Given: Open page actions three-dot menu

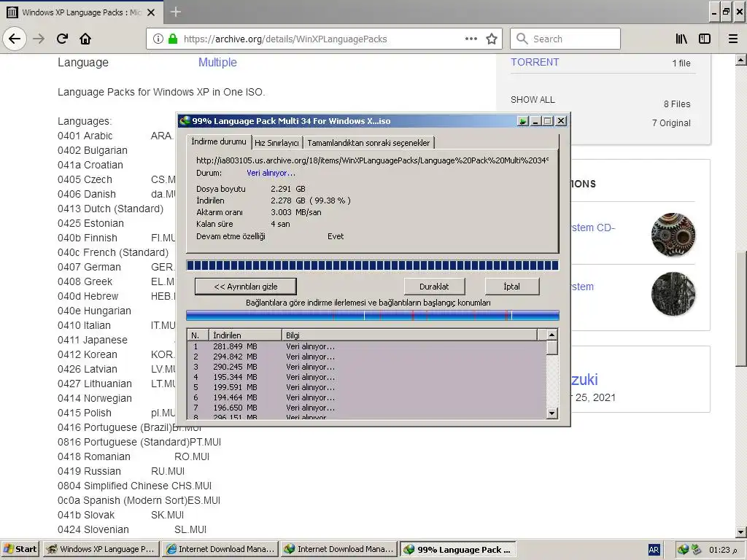Looking at the screenshot, I should [x=471, y=39].
